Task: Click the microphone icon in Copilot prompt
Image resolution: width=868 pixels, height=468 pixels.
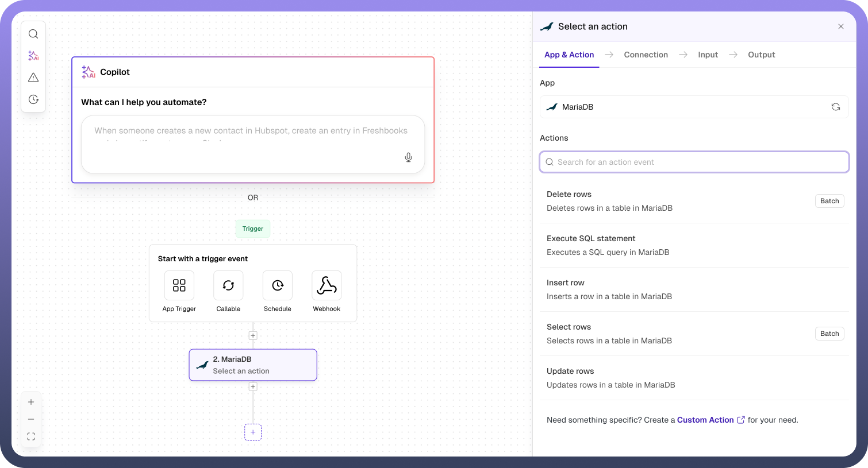Action: [x=408, y=157]
